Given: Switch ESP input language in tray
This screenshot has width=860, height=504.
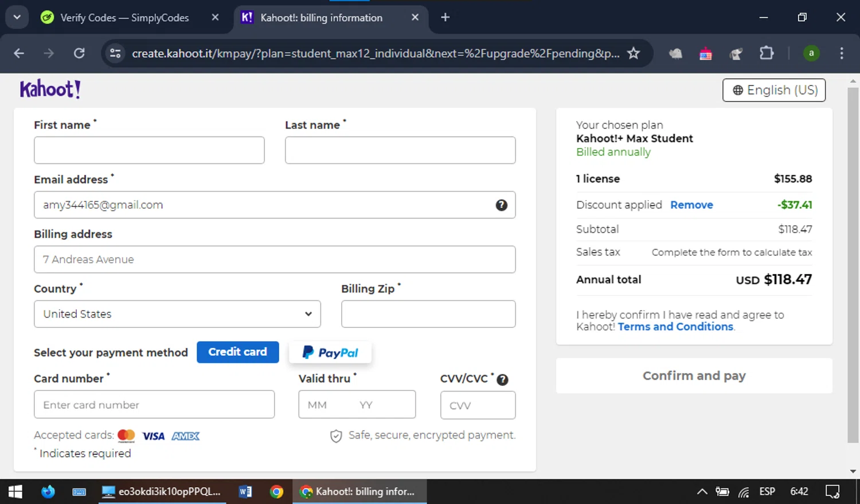Looking at the screenshot, I should 767,491.
